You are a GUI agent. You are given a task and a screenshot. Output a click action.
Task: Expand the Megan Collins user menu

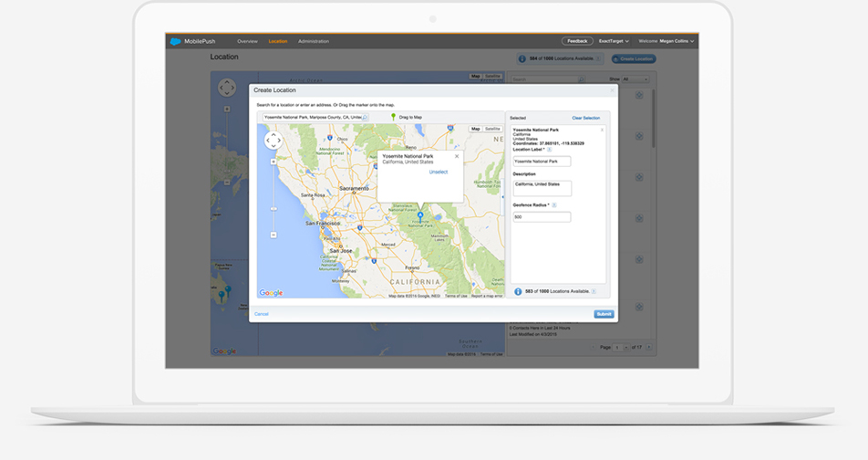666,41
